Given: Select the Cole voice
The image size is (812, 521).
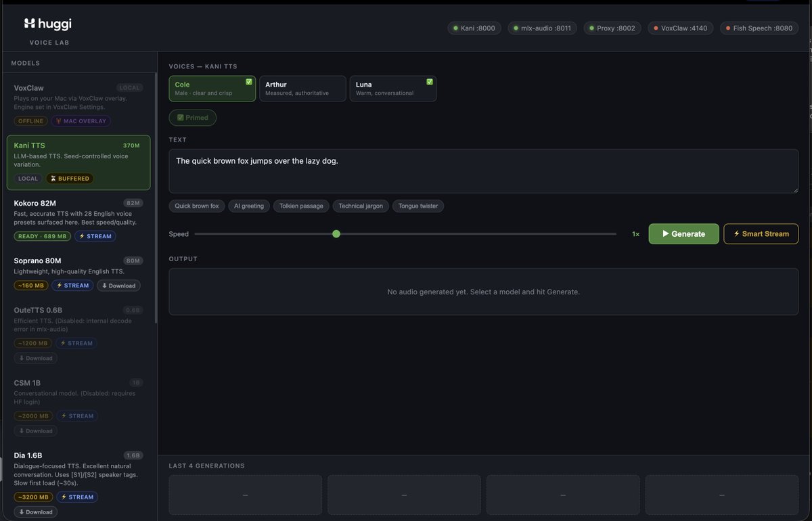Looking at the screenshot, I should 212,89.
